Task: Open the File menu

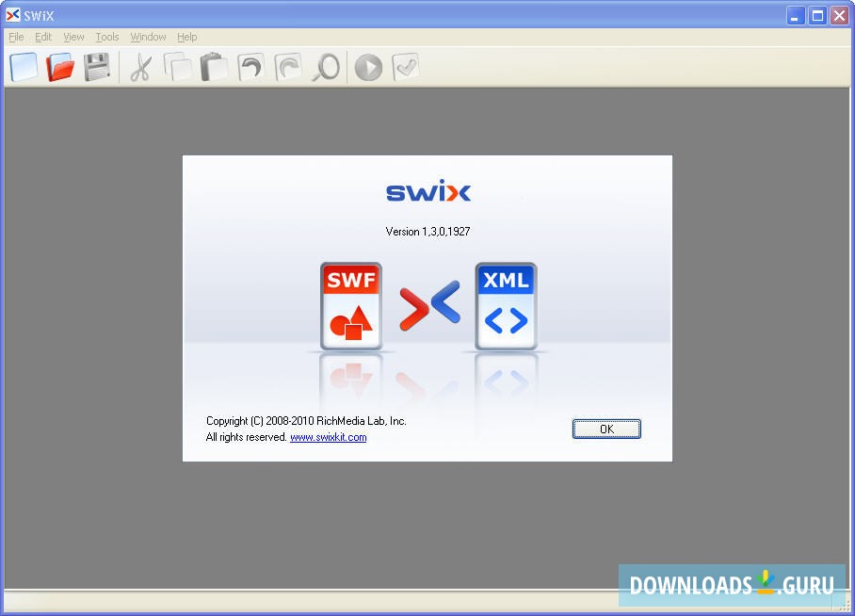Action: 16,37
